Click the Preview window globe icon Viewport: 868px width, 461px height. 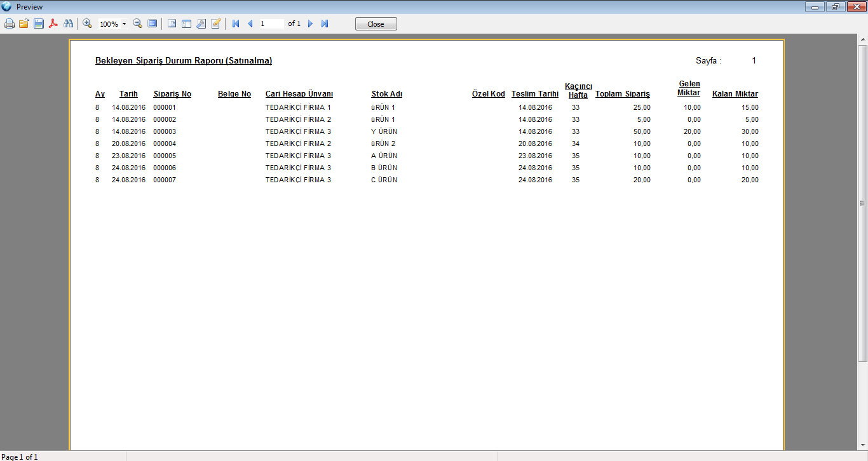6,6
